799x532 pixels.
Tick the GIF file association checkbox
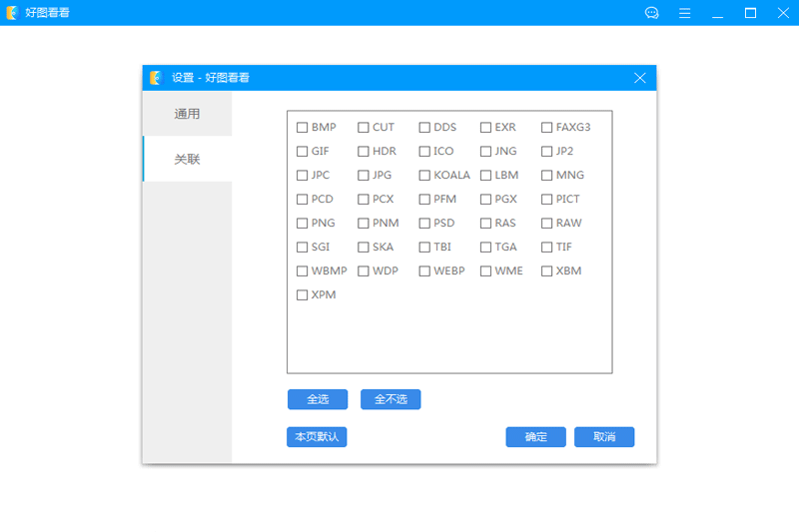pos(303,152)
